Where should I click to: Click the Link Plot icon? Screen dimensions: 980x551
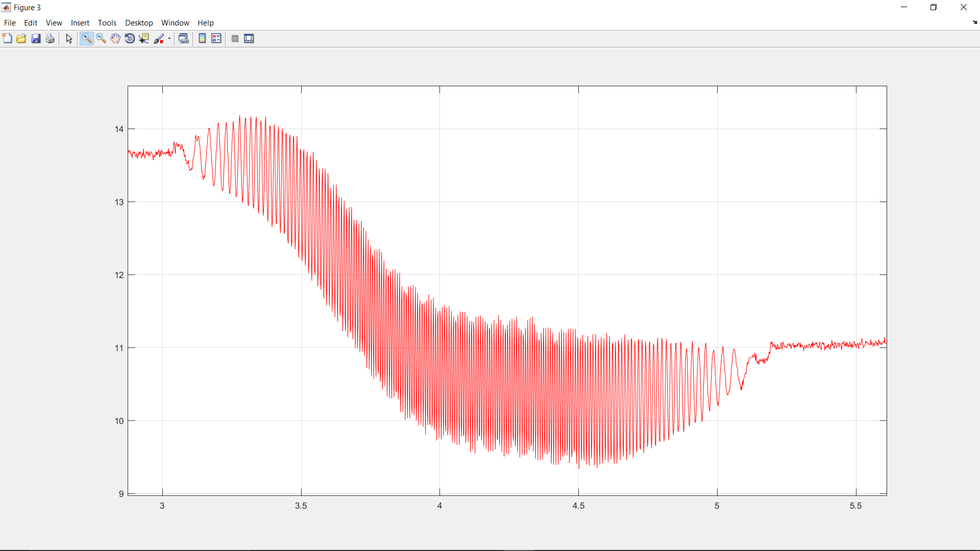coord(184,39)
